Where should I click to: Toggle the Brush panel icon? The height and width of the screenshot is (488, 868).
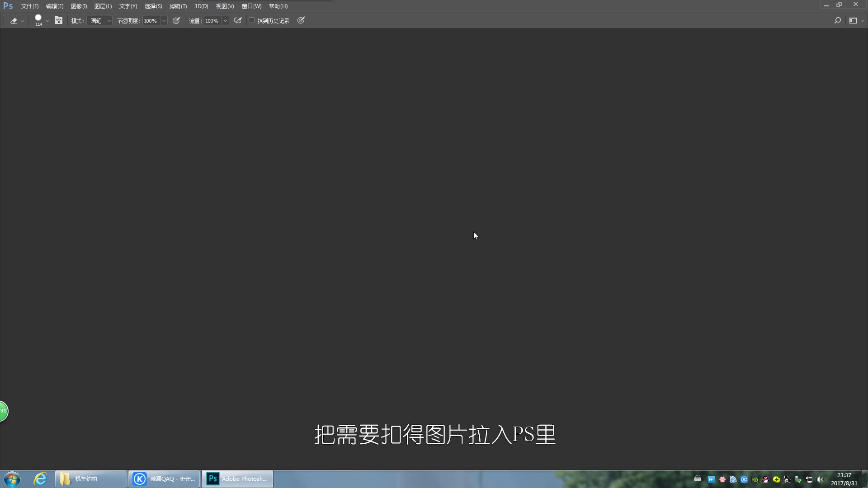(x=58, y=20)
